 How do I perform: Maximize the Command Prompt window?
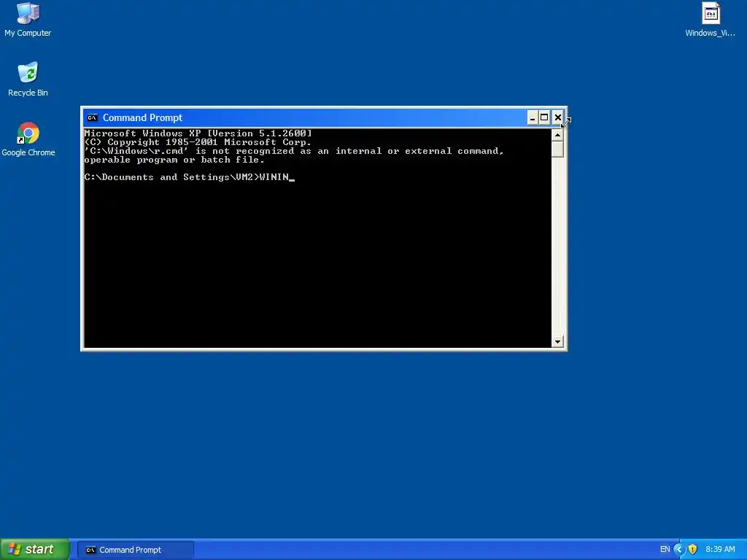coord(544,117)
